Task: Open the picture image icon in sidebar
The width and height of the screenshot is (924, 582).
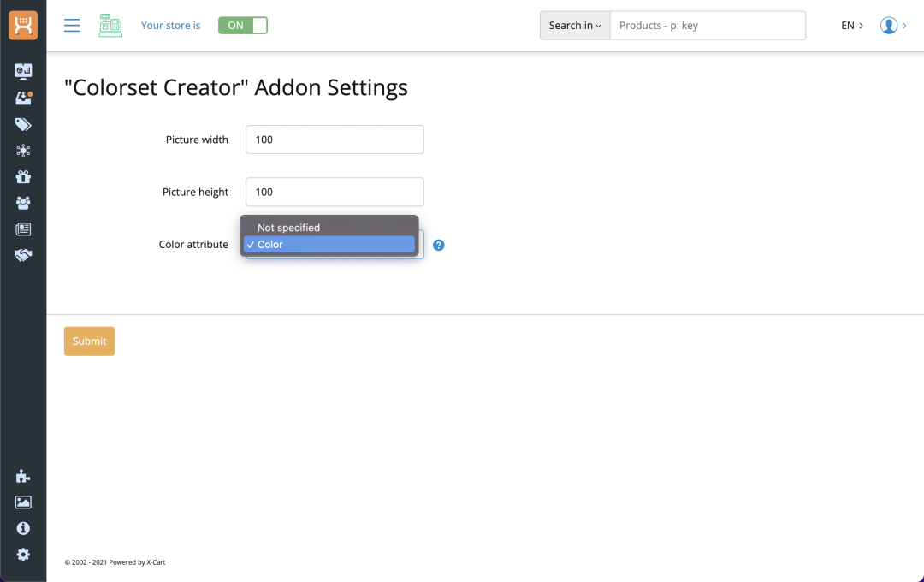Action: click(23, 502)
